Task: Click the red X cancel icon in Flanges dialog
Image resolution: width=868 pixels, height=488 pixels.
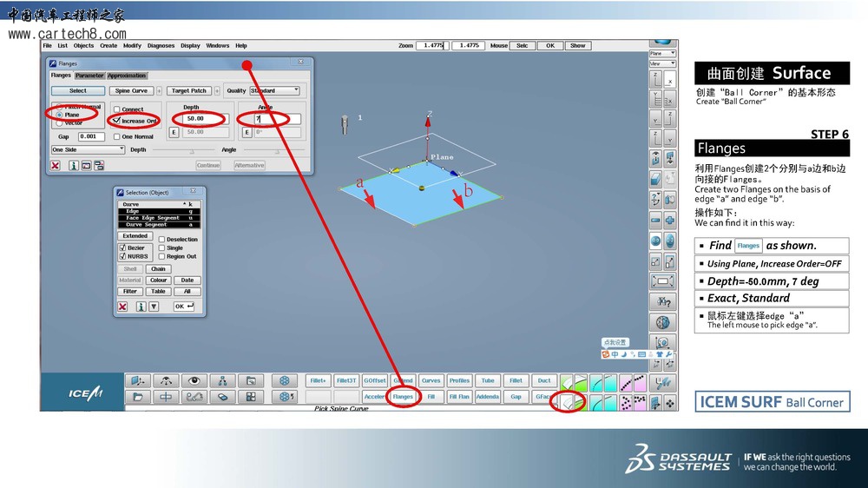Action: [x=56, y=165]
